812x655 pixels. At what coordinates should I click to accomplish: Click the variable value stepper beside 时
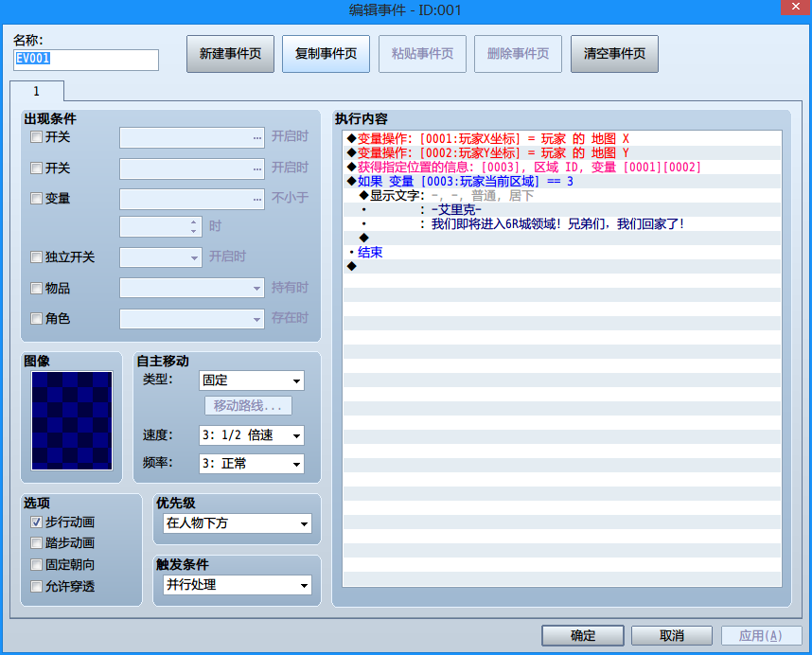coord(193,226)
